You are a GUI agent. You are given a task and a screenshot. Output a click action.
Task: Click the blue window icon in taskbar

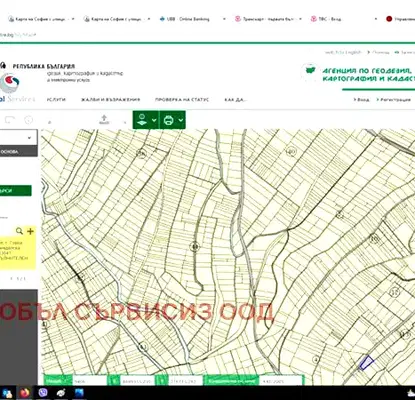pos(79,393)
